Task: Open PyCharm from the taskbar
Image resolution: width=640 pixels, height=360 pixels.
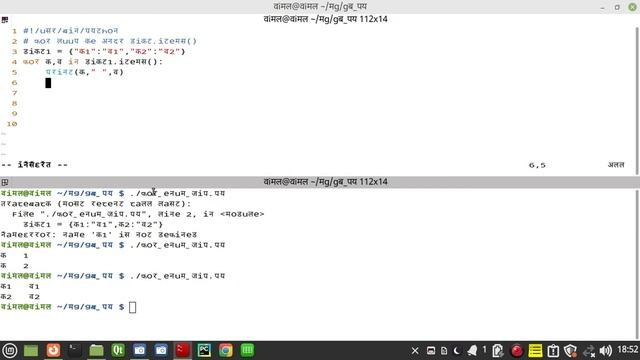Action: click(204, 350)
